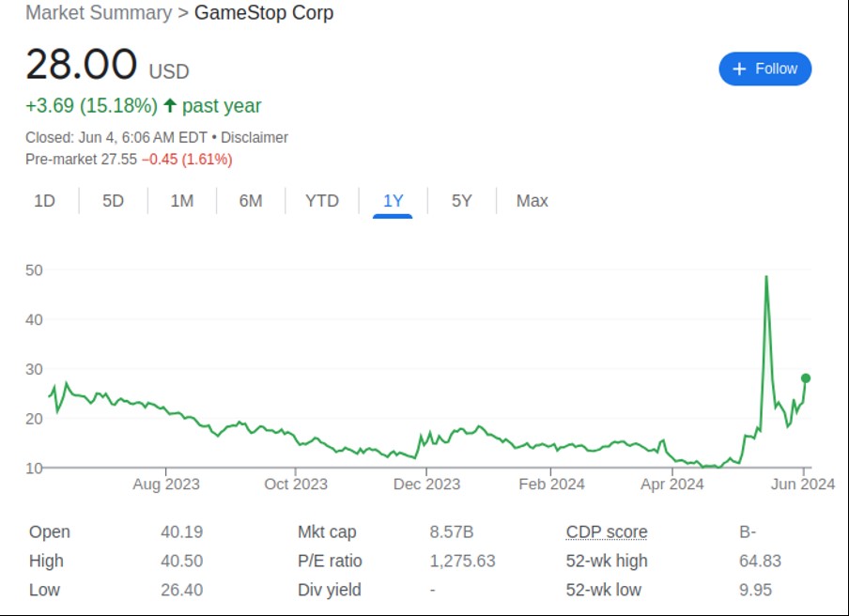Screen dimensions: 849x616
Task: Switch chart to YTD view
Action: click(322, 201)
